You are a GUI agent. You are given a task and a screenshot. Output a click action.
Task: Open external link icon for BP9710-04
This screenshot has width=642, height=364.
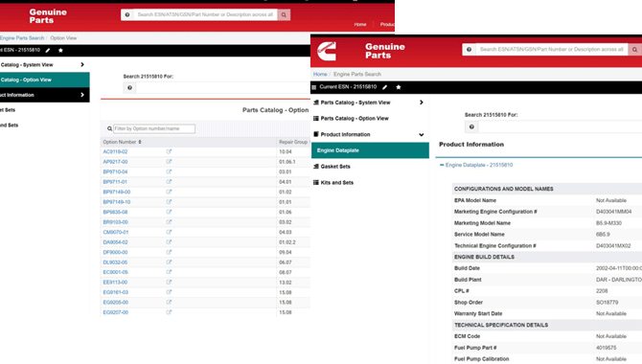pos(169,171)
